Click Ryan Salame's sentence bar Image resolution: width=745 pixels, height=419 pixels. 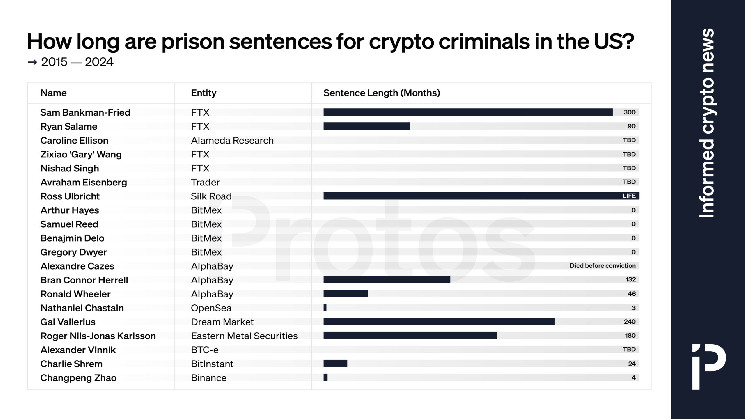[367, 126]
